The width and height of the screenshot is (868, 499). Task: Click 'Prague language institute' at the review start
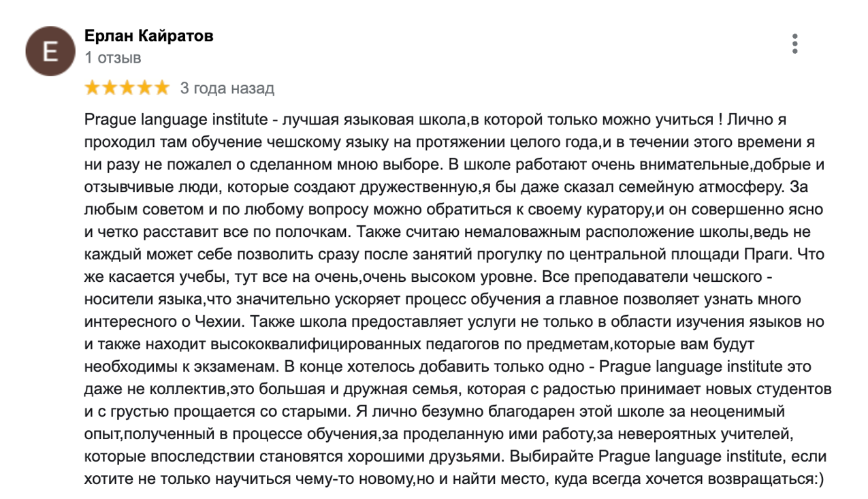[176, 120]
